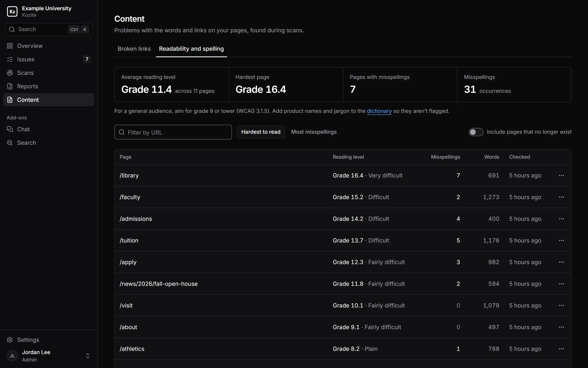Open Issues via its checklist icon
The height and width of the screenshot is (368, 588).
10,59
